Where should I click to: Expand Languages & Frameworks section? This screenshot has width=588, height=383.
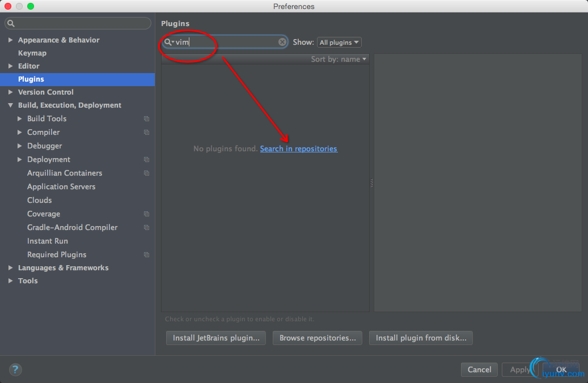11,267
